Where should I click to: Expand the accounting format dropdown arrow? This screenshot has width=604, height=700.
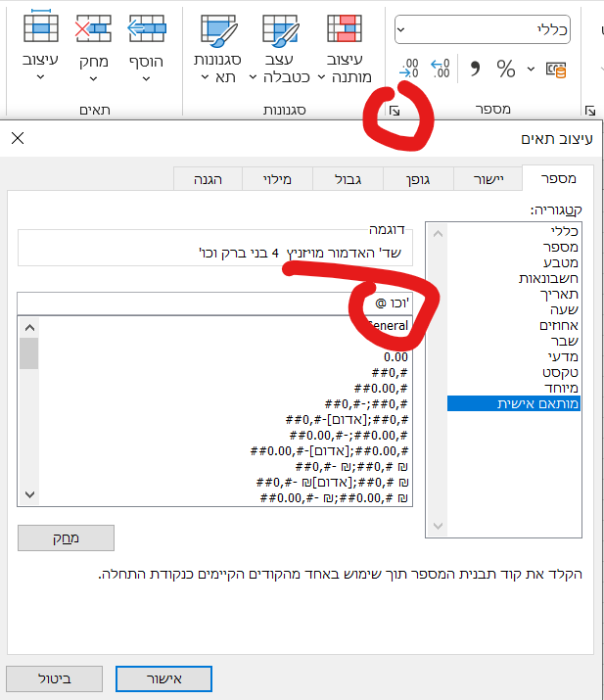[531, 69]
